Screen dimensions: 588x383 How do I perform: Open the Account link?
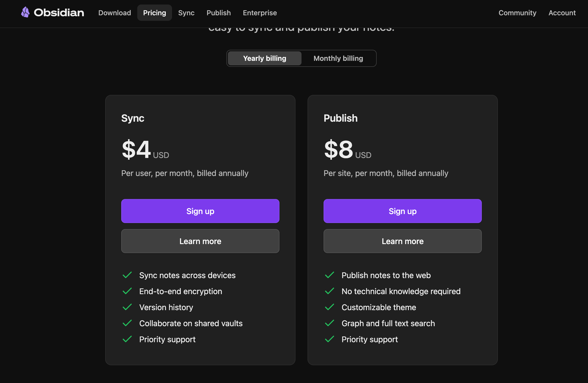pos(562,13)
